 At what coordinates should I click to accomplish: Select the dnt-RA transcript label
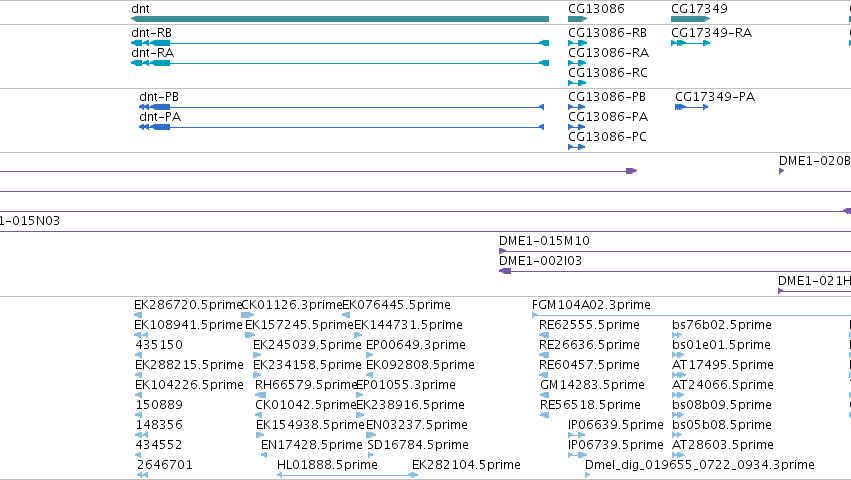click(153, 53)
